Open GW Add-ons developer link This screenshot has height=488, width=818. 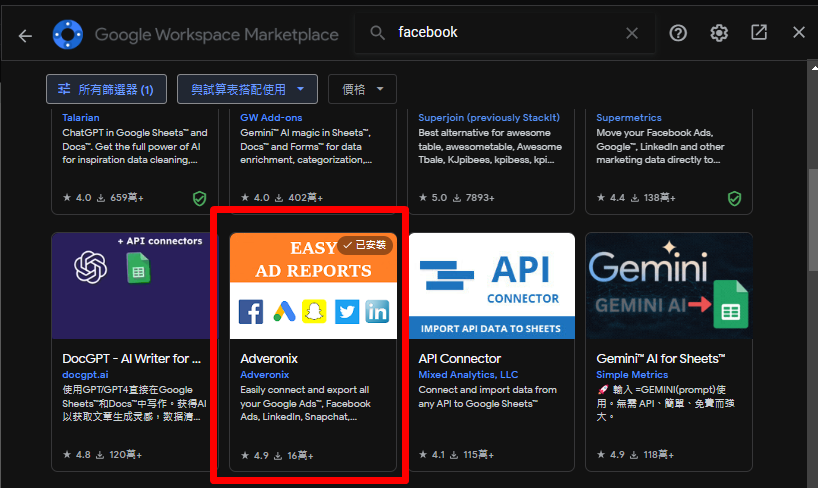pyautogui.click(x=271, y=117)
